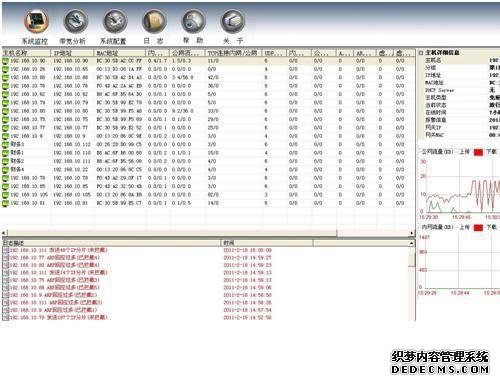500x384 pixels.
Task: Click right arrow of host list horizontal scrollbar
Action: [x=412, y=233]
